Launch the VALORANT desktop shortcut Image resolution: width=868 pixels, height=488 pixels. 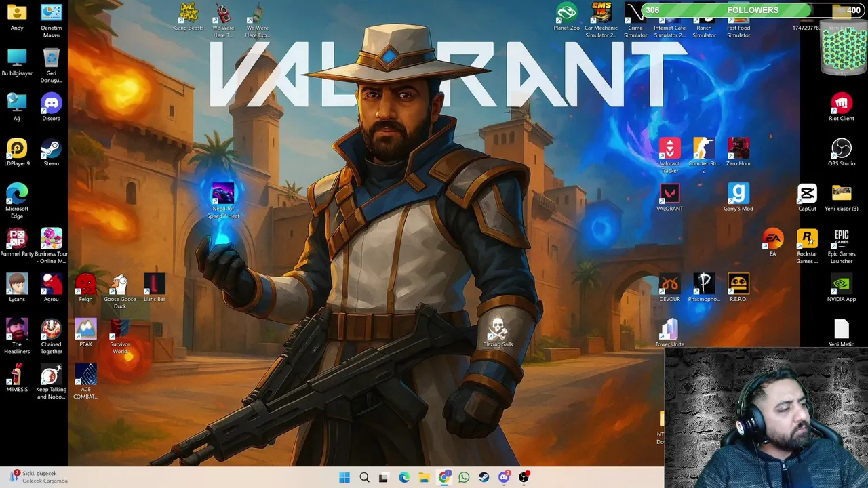click(669, 198)
